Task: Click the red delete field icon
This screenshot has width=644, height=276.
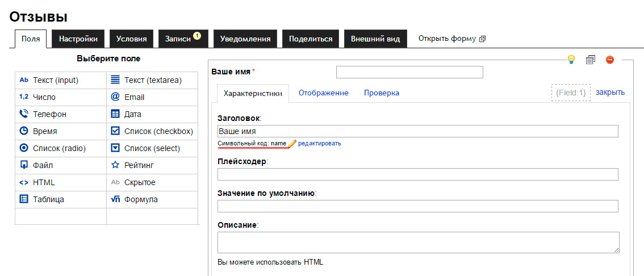Action: pyautogui.click(x=610, y=60)
